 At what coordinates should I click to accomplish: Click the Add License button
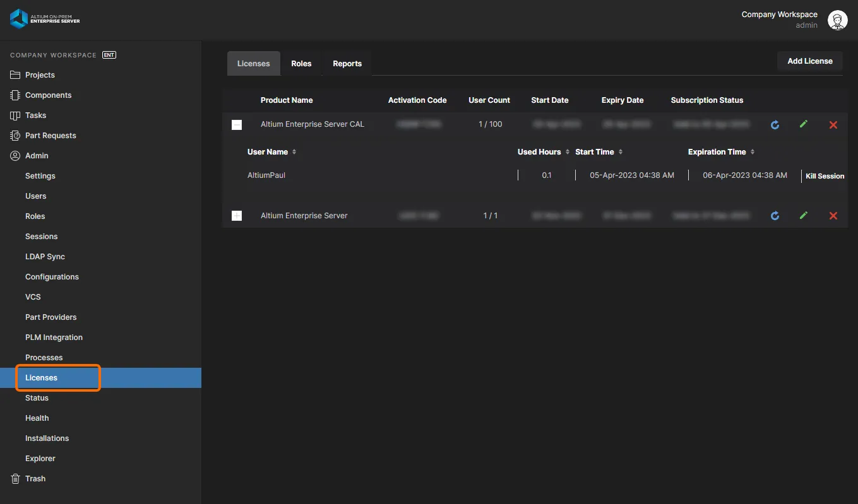[810, 61]
